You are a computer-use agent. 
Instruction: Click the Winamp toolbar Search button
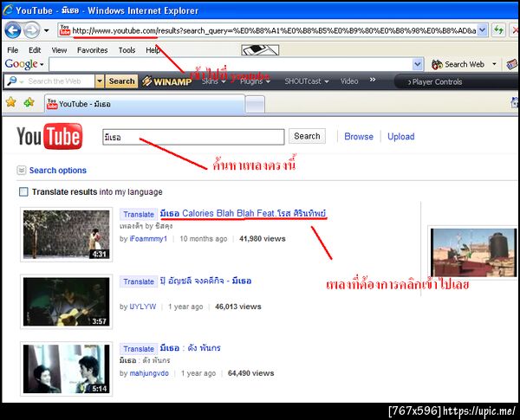pyautogui.click(x=121, y=81)
